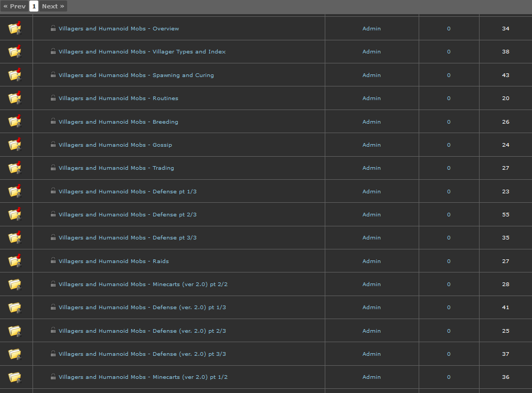Click lock icon beside Defense (ver. 2.0) pt 3/3

[x=54, y=353]
